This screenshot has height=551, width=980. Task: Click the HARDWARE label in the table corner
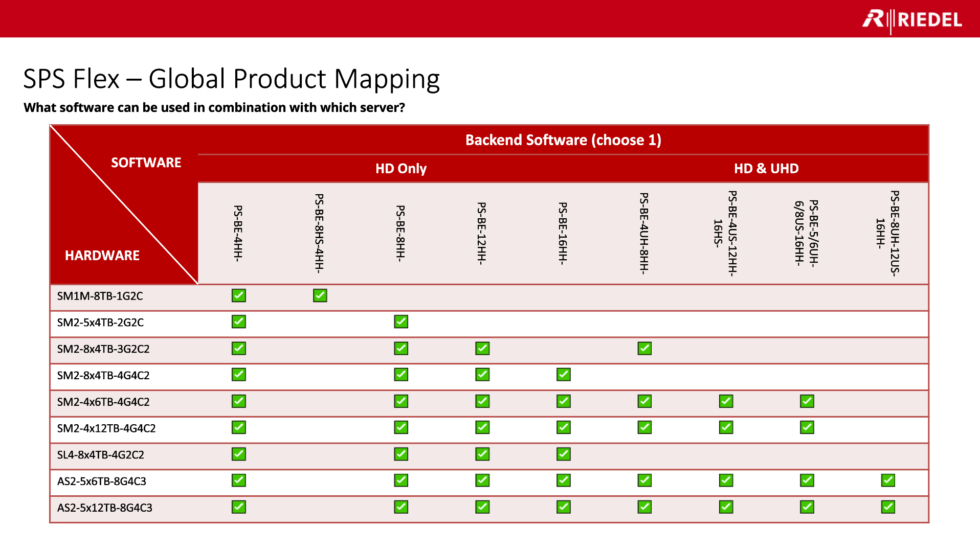pos(102,256)
